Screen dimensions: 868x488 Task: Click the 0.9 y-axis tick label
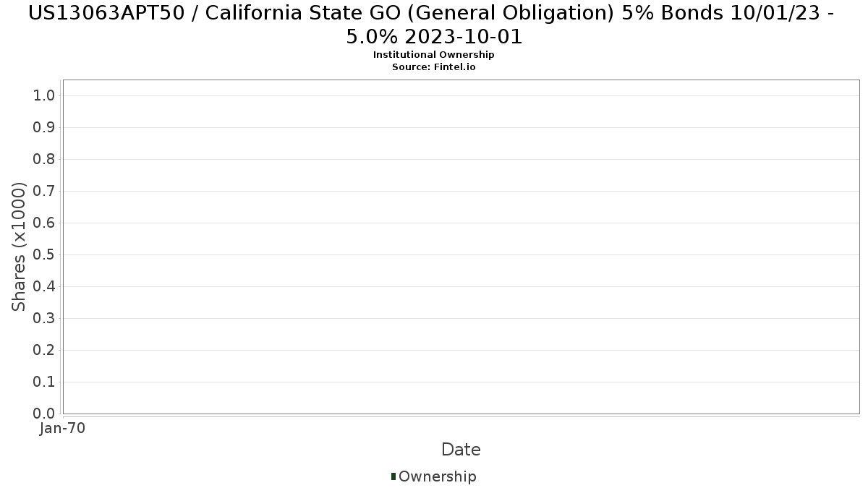point(43,127)
